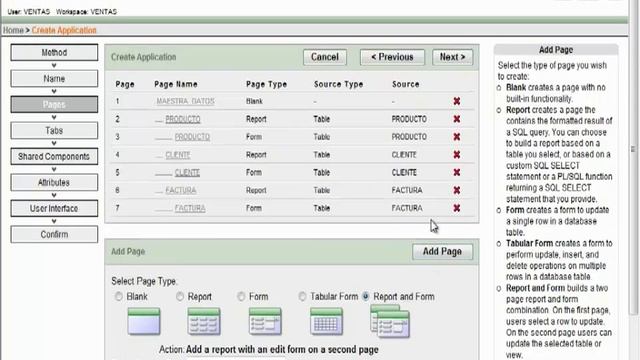Click the Add Page button
Viewport: 640px width, 360px height.
click(x=442, y=251)
